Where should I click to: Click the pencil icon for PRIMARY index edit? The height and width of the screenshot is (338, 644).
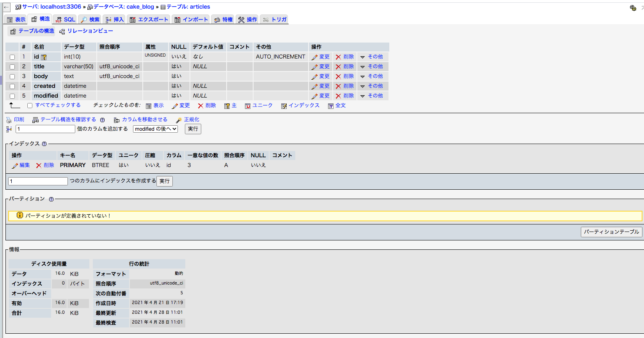tap(15, 165)
